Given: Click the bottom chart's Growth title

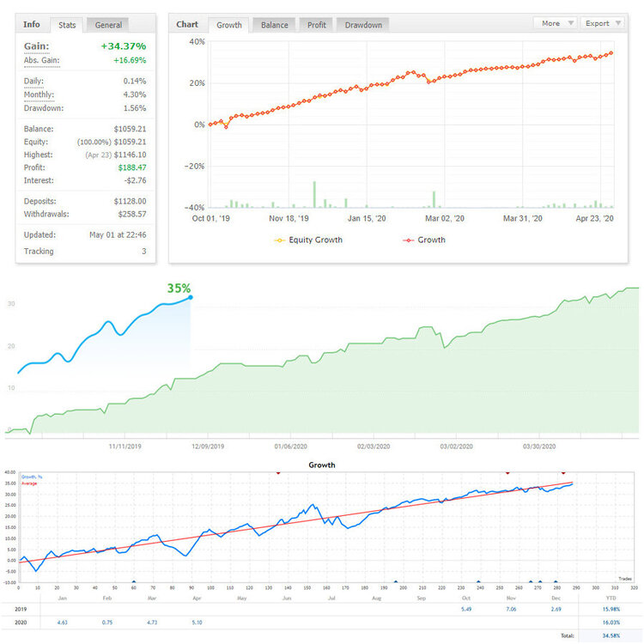Looking at the screenshot, I should coord(322,465).
